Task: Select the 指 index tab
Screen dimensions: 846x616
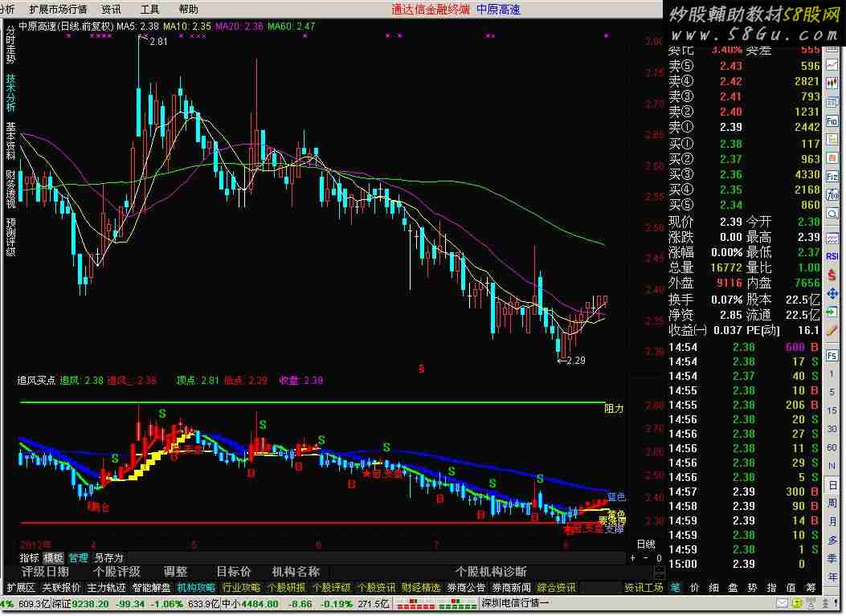Action: [771, 587]
